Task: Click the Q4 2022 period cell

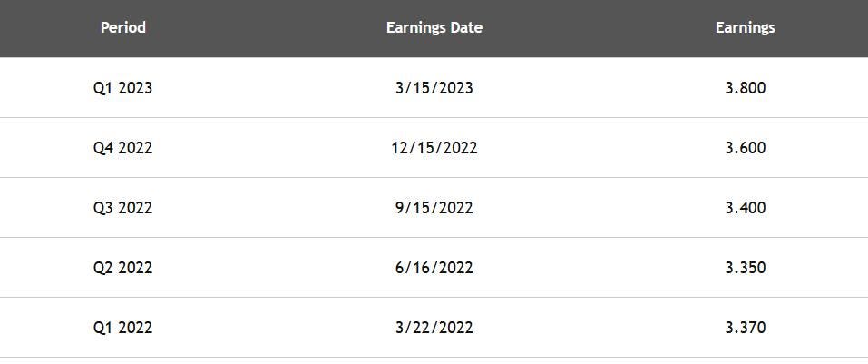Action: point(122,148)
